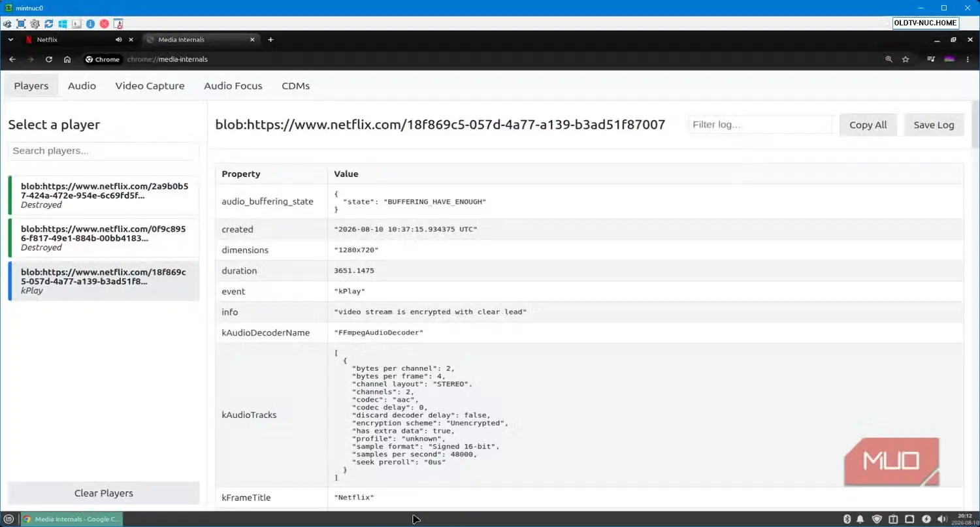Click the Clear Players button
980x527 pixels.
tap(103, 493)
